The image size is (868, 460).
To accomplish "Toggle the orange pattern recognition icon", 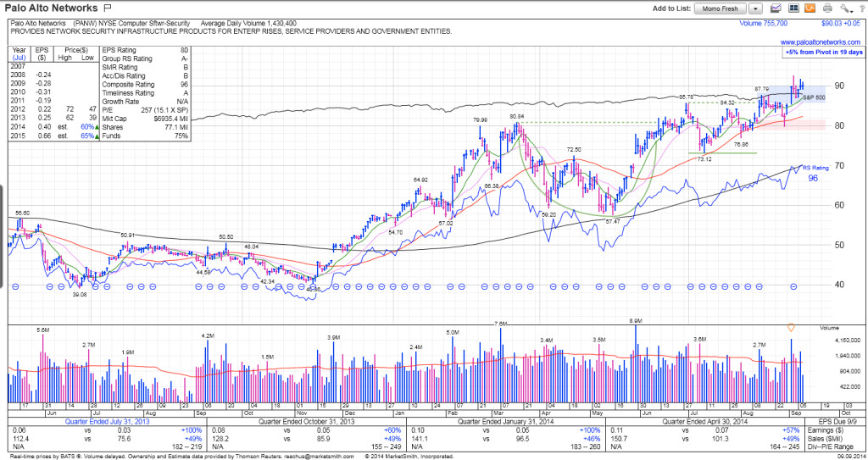I will [810, 8].
